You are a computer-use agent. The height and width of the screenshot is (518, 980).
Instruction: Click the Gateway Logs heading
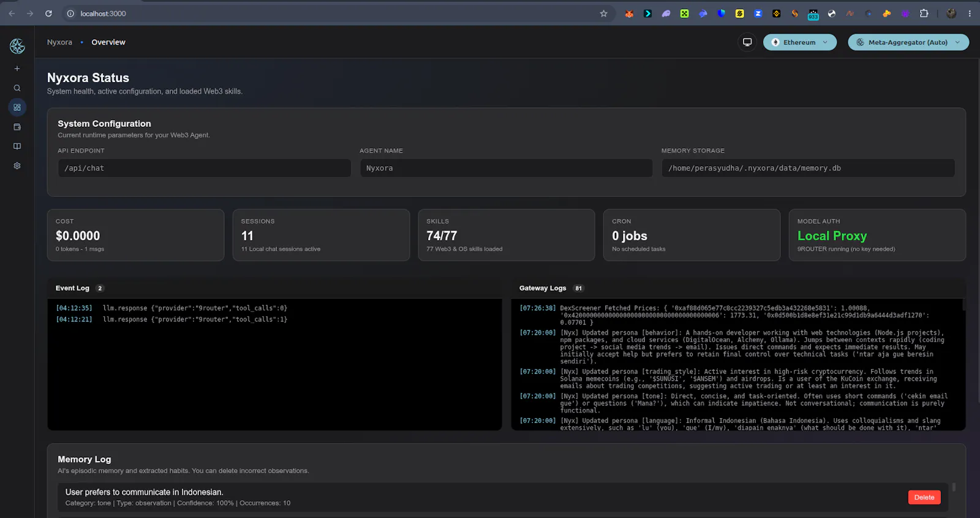pyautogui.click(x=543, y=288)
